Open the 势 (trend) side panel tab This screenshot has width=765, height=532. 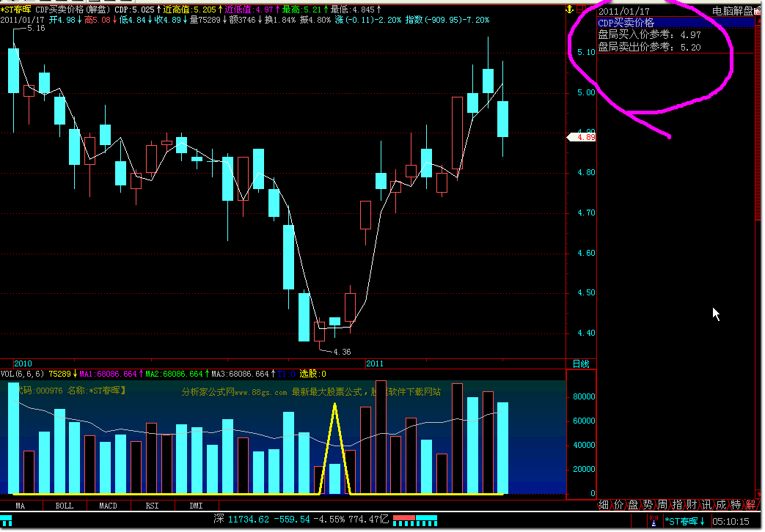coord(648,505)
